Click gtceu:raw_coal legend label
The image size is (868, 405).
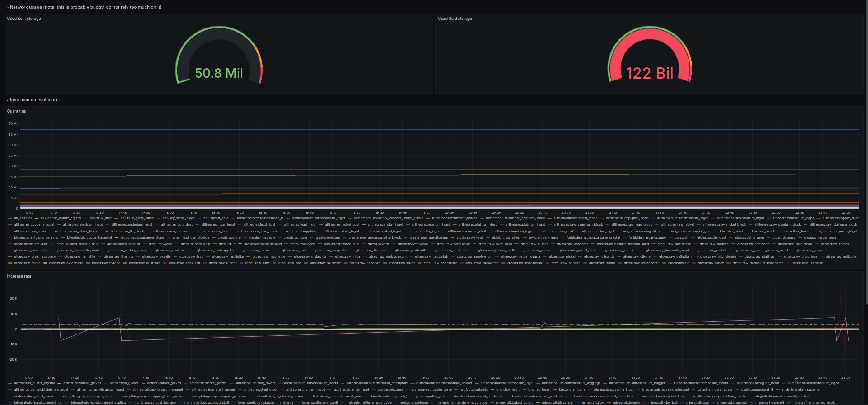click(x=294, y=250)
